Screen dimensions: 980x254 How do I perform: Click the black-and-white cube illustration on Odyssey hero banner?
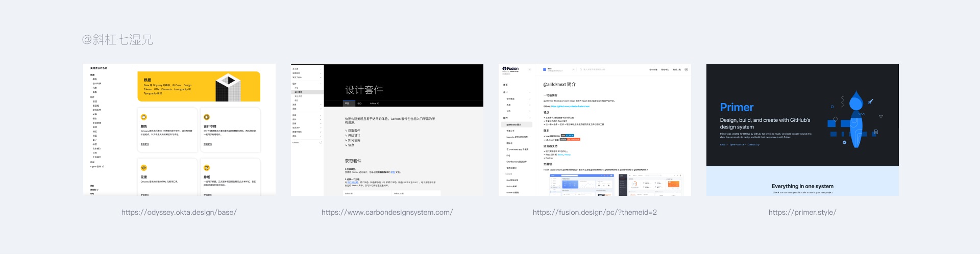228,87
